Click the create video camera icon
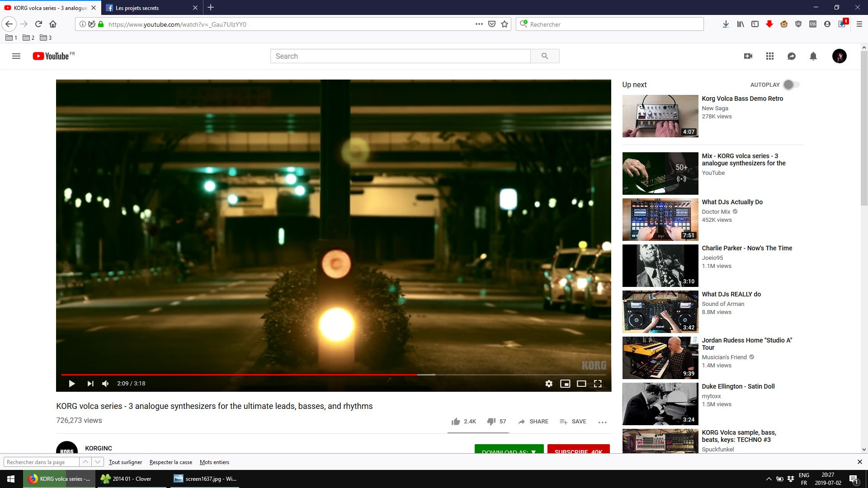The height and width of the screenshot is (488, 868). click(748, 56)
